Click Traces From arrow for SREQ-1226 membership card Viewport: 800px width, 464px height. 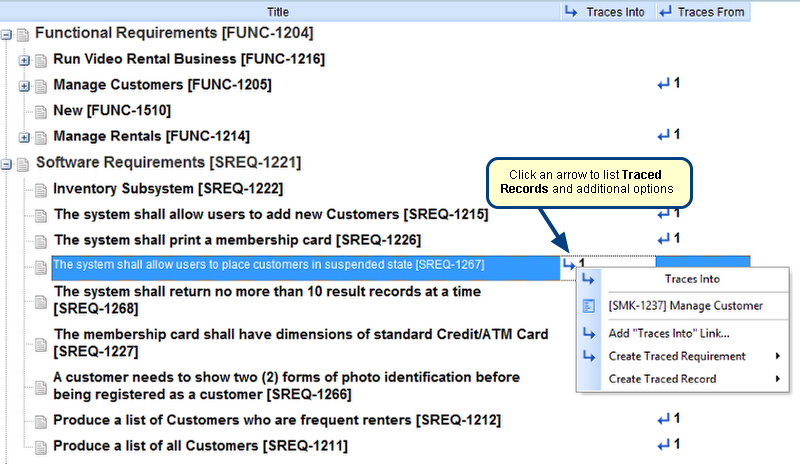(663, 239)
